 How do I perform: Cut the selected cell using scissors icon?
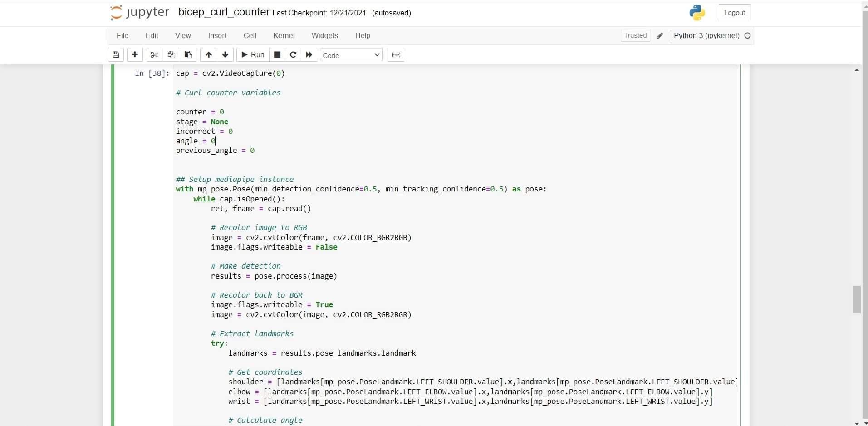click(x=154, y=54)
